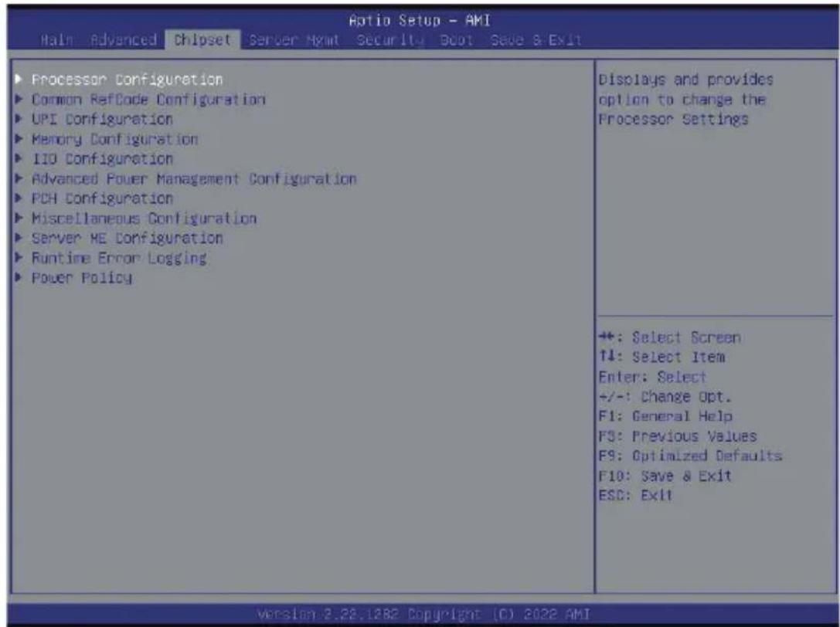The height and width of the screenshot is (627, 840).
Task: Select Power Policy entry
Action: point(81,278)
